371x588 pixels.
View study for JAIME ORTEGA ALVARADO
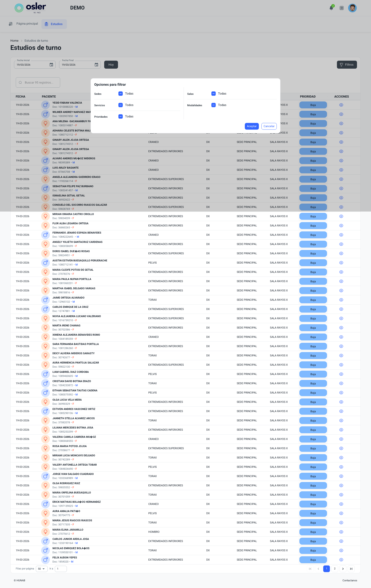341,300
